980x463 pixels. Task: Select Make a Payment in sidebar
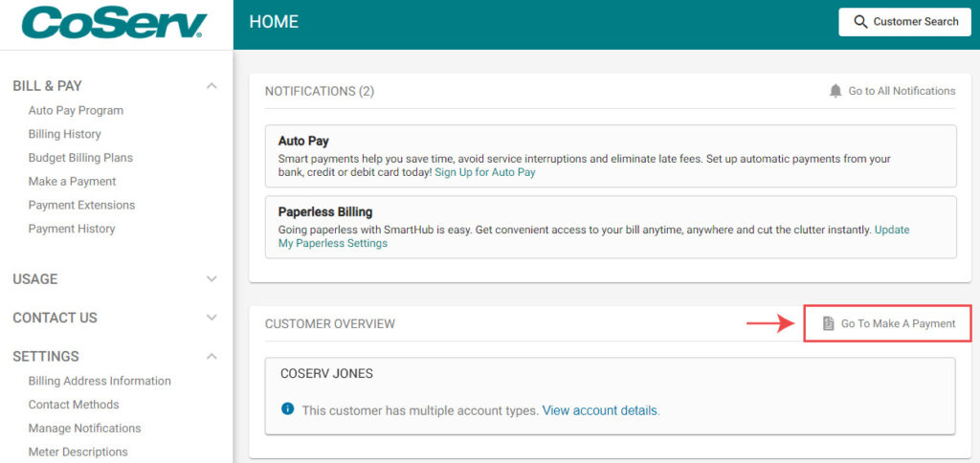pos(72,182)
